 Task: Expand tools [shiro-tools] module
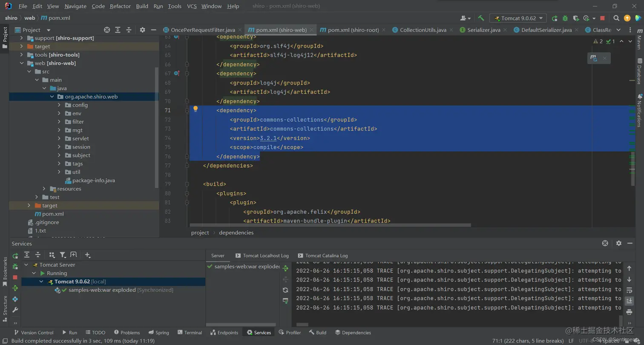22,55
